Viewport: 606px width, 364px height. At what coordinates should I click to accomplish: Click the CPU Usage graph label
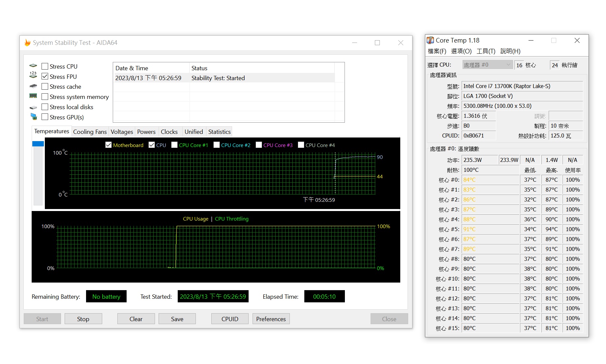click(x=196, y=219)
